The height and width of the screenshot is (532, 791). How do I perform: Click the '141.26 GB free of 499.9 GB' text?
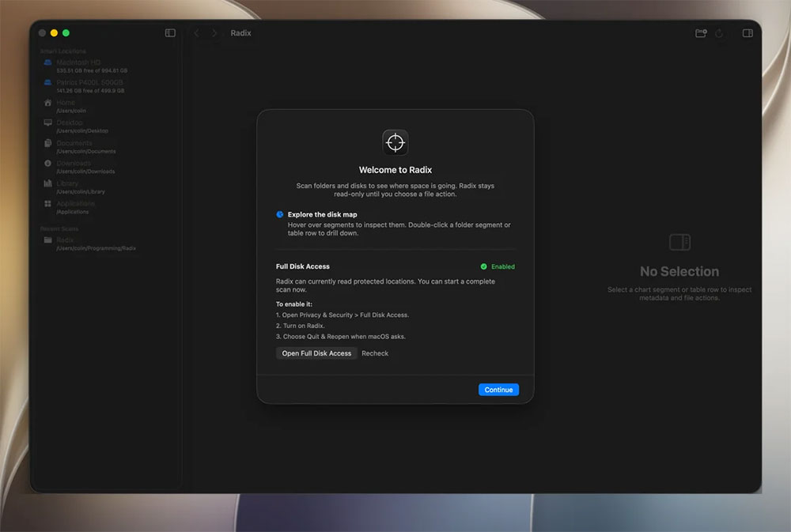(x=90, y=91)
